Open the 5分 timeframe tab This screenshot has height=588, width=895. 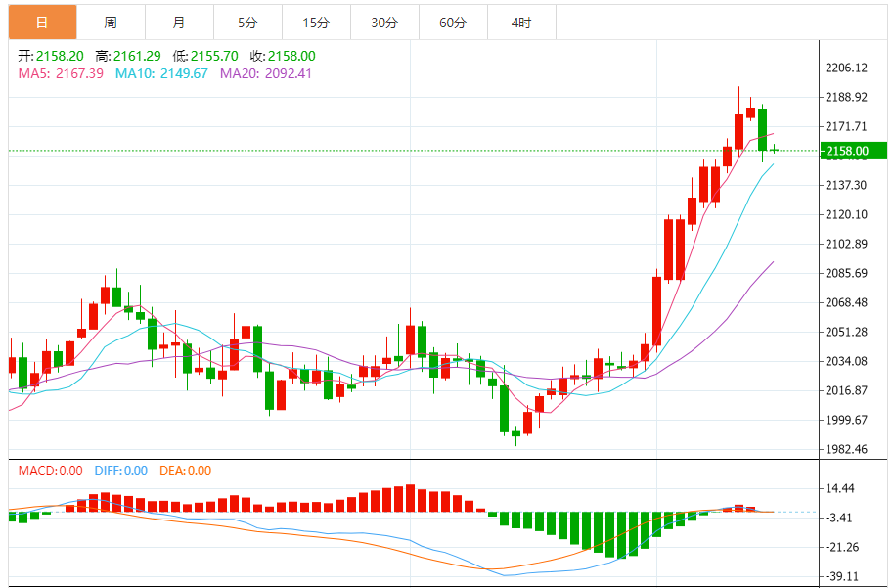pos(247,23)
